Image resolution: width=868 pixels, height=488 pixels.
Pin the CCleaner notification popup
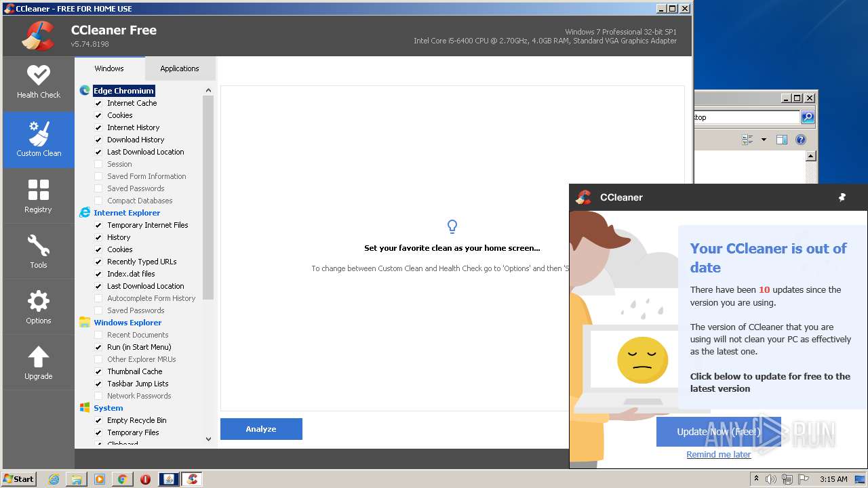pos(842,197)
